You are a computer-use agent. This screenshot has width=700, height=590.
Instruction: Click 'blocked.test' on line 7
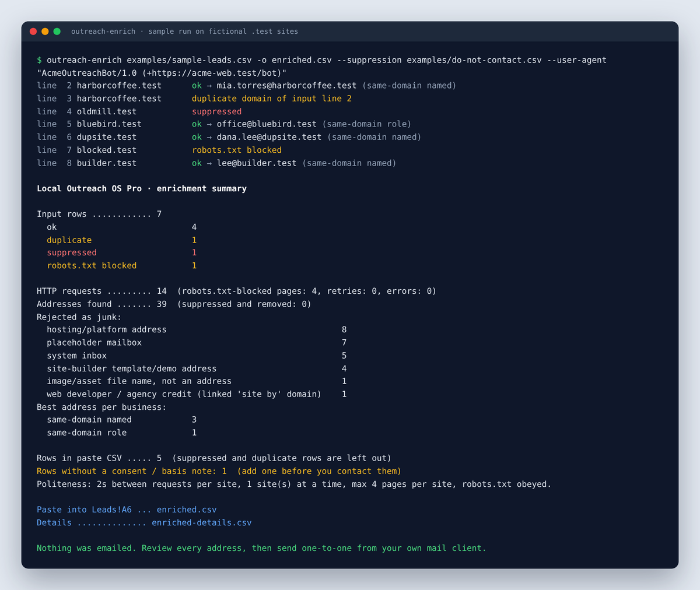107,150
